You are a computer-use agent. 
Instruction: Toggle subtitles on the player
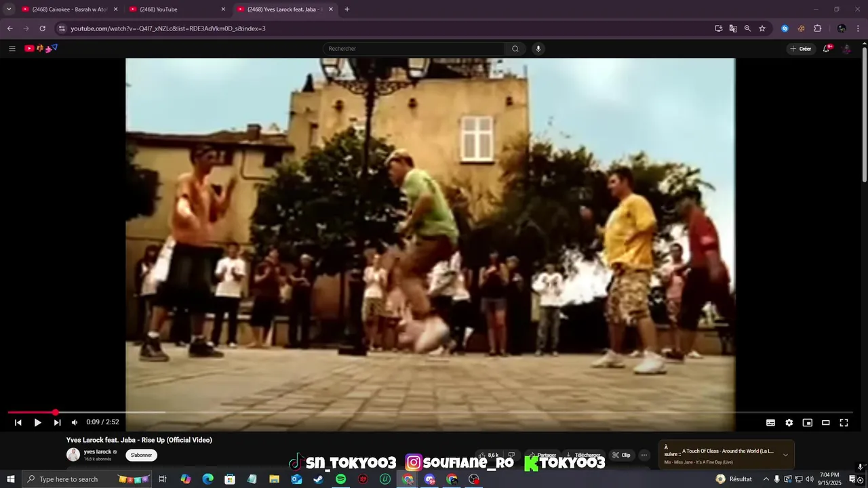point(770,422)
